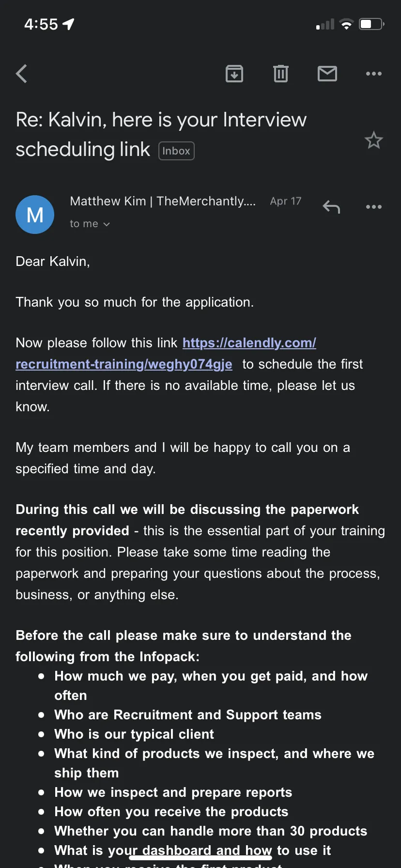This screenshot has height=868, width=401.
Task: Expand the "to me" recipient details
Action: pos(90,224)
